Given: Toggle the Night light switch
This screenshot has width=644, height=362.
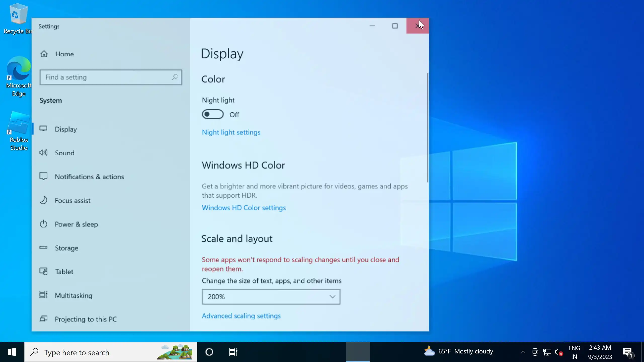Looking at the screenshot, I should click(213, 114).
